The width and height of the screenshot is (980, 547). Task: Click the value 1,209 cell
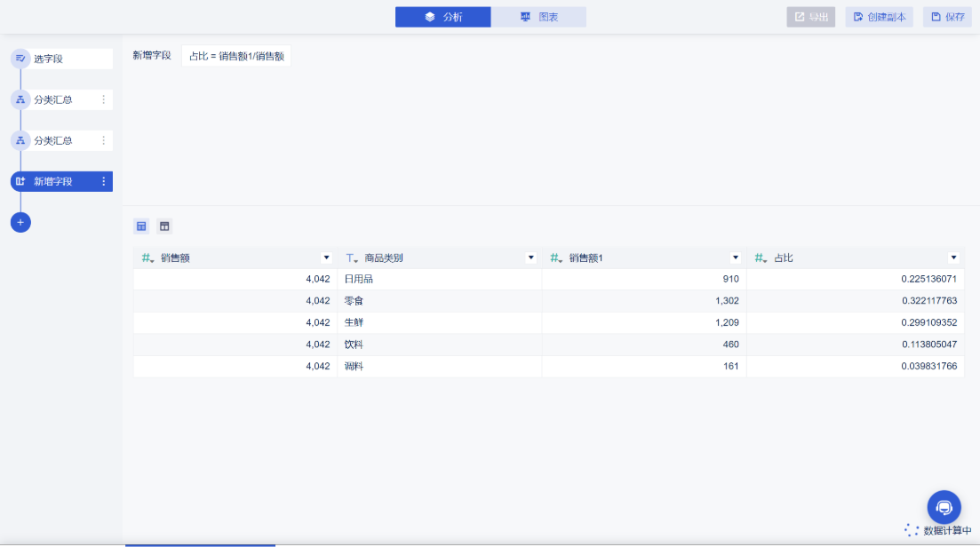click(644, 323)
